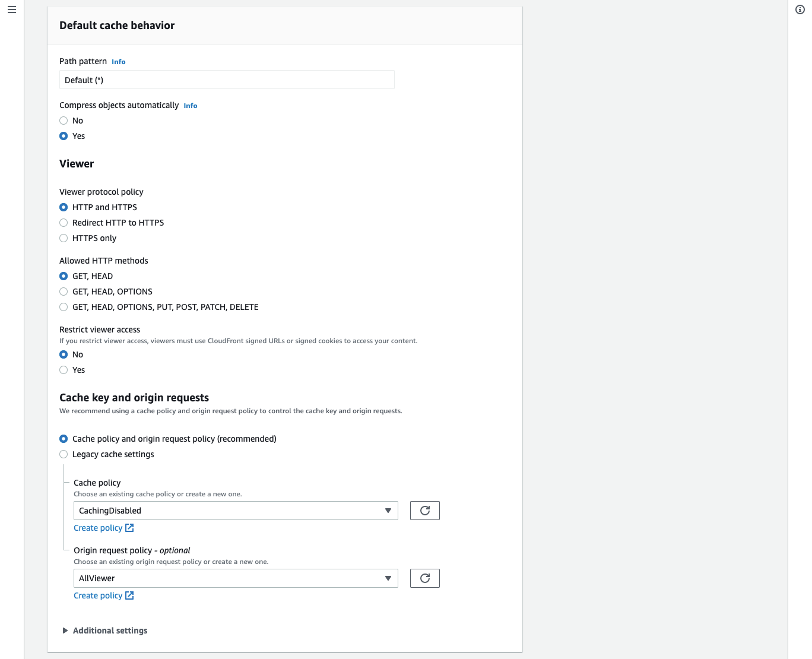Viewport: 812px width, 659px height.
Task: Select Redirect HTTP to HTTPS
Action: click(64, 223)
